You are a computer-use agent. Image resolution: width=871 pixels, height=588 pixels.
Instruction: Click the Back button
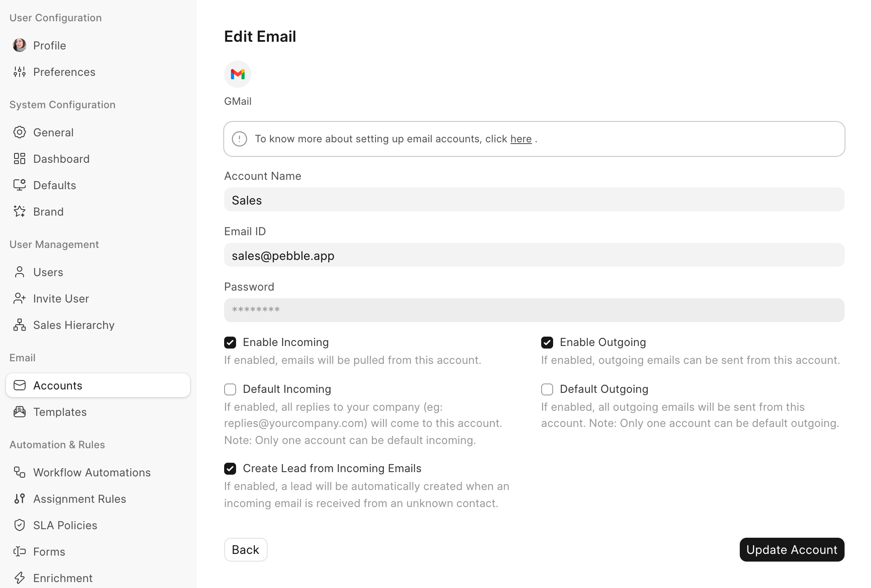click(246, 550)
